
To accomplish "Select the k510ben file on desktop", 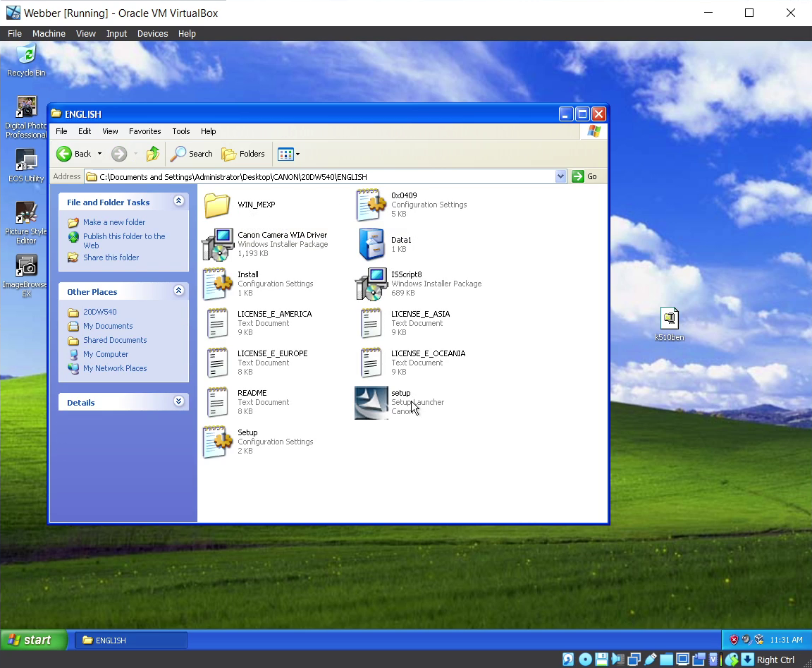I will [x=669, y=319].
